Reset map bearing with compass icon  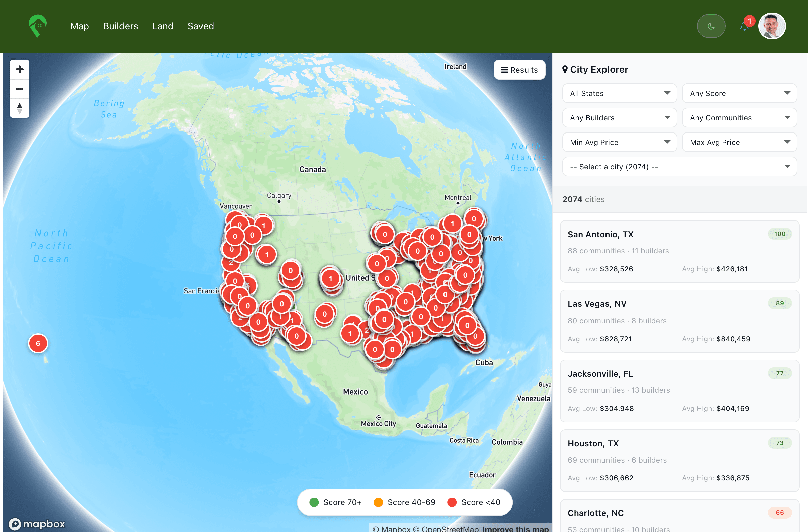coord(20,108)
